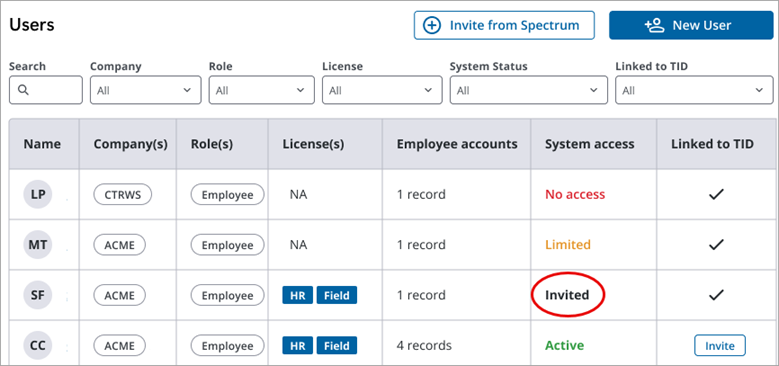This screenshot has width=779, height=366.
Task: Click ACME company tag in SF row
Action: click(x=120, y=295)
